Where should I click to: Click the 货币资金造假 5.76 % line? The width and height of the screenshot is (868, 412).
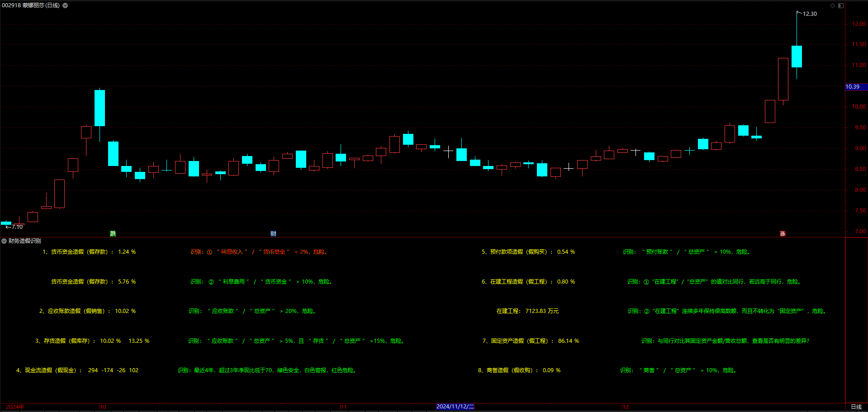coord(93,282)
